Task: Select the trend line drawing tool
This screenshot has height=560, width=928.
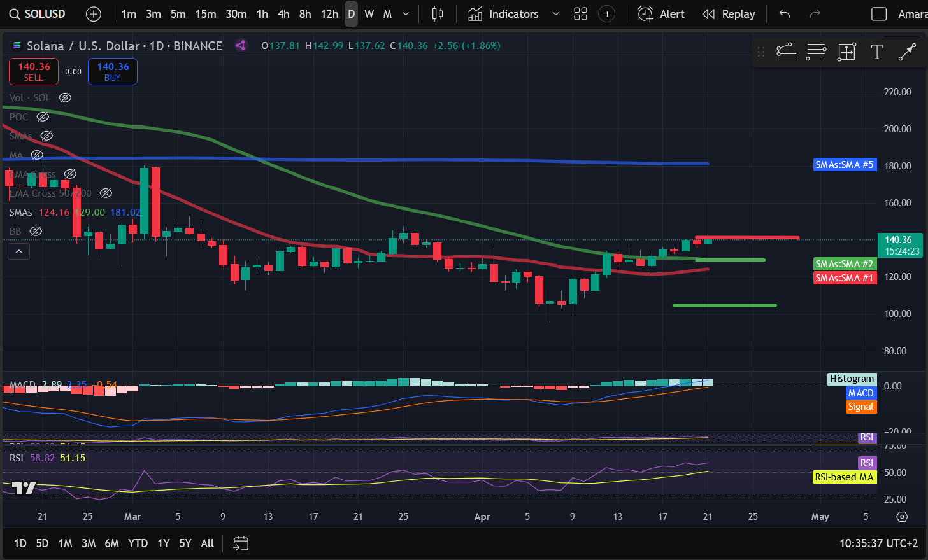Action: click(x=907, y=52)
